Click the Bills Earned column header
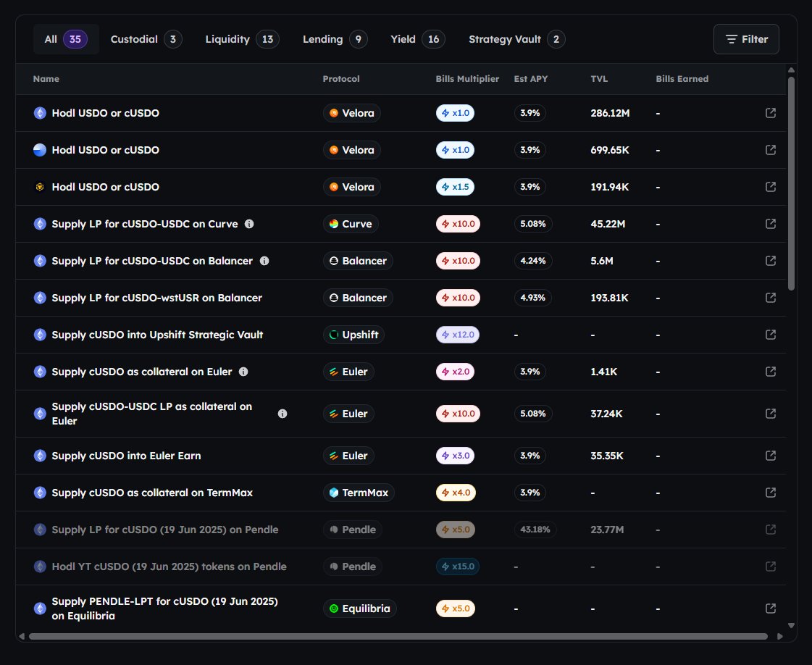This screenshot has width=812, height=665. [682, 79]
